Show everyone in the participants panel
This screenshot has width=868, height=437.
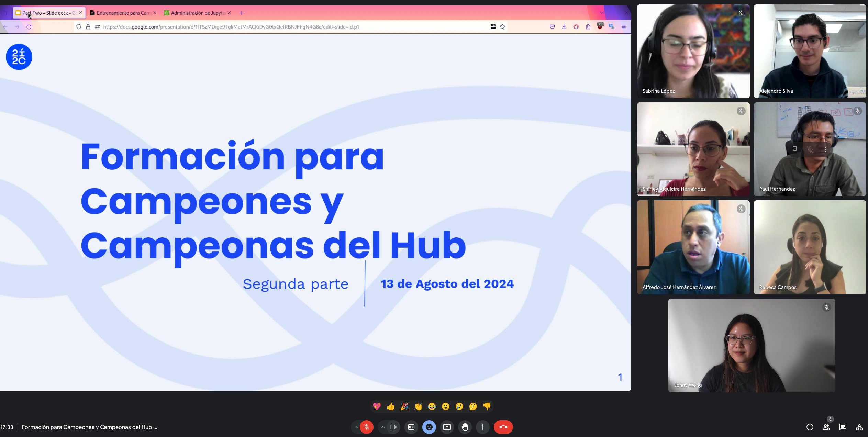(x=826, y=427)
